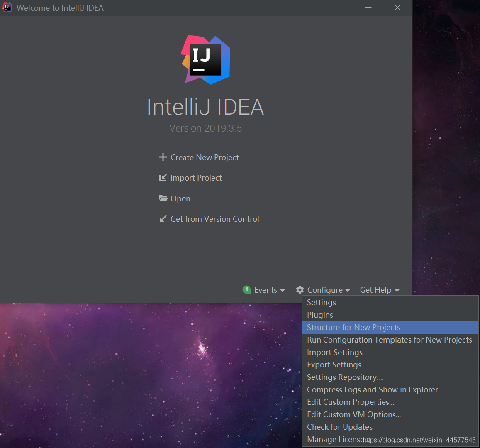Select Export Settings menu entry
This screenshot has width=480, height=448.
[x=390, y=365]
